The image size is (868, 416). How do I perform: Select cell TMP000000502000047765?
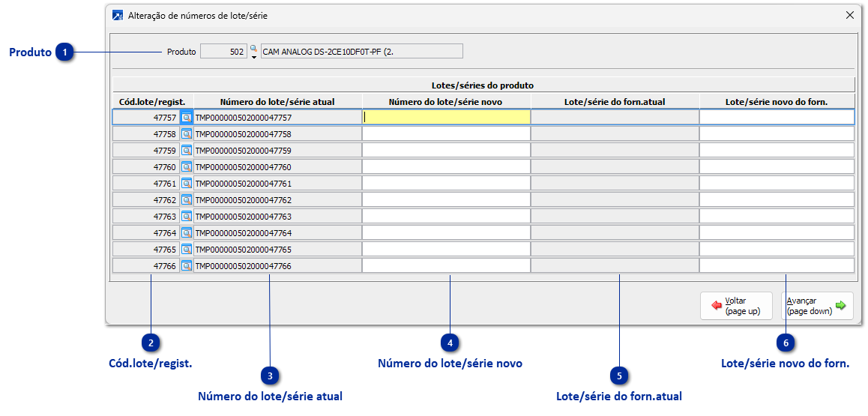coord(277,249)
